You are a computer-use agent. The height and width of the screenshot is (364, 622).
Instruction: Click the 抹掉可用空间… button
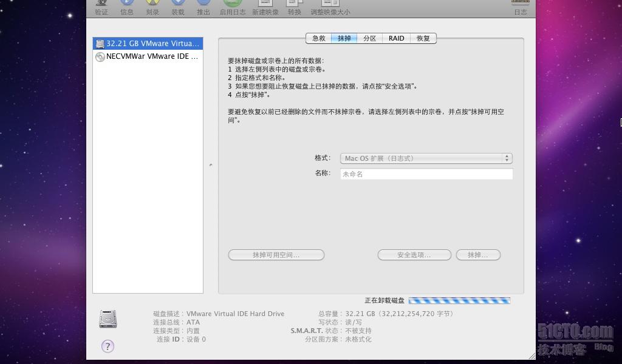coord(276,255)
